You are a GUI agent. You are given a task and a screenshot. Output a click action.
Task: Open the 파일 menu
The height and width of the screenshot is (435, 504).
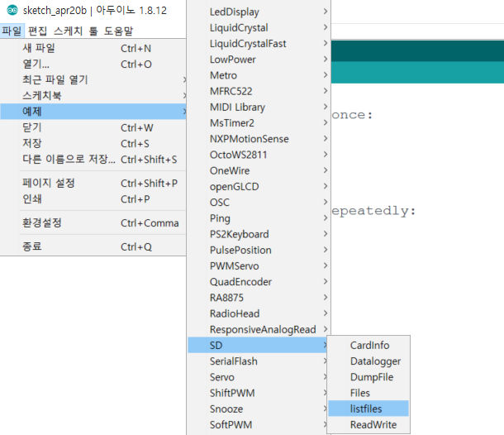[x=12, y=31]
